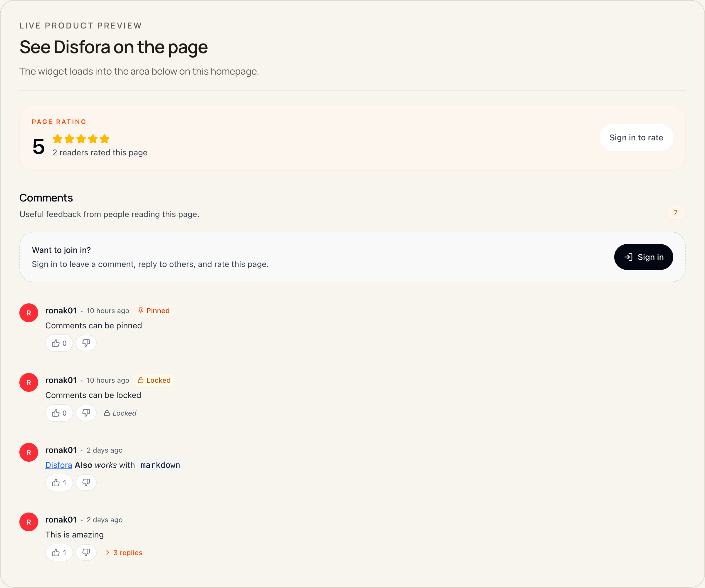
Task: Toggle thumbs down on "This is amazing"
Action: (x=86, y=552)
